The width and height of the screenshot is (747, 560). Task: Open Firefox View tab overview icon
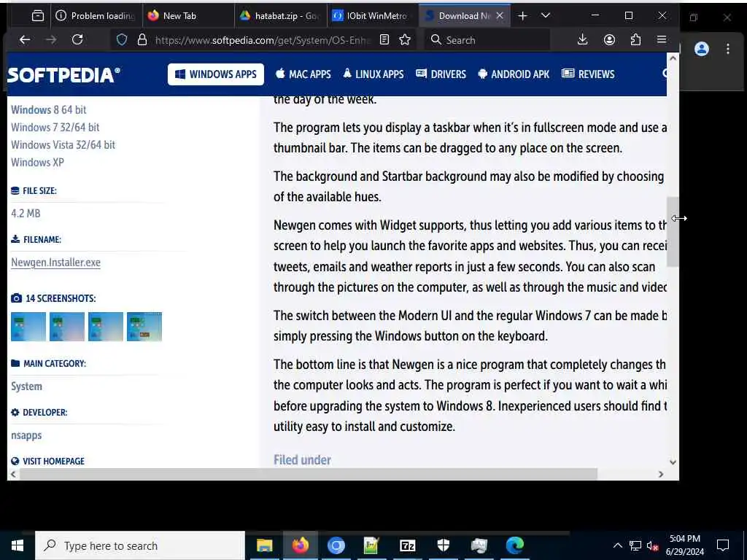(x=38, y=16)
